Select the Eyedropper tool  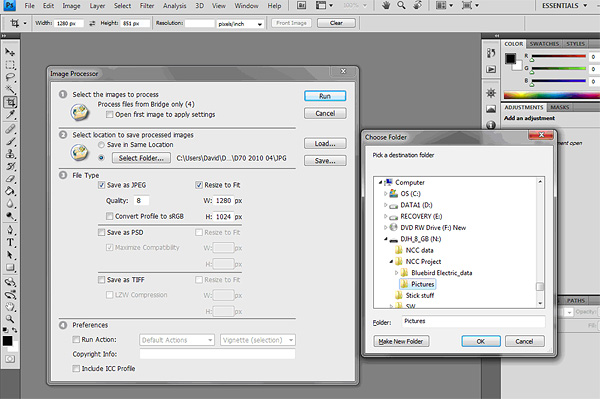[x=10, y=115]
